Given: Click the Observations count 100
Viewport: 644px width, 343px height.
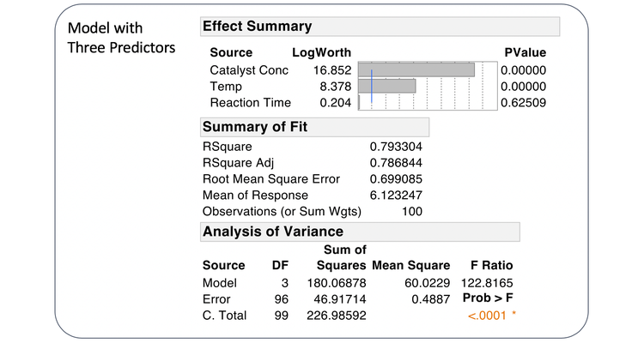Looking at the screenshot, I should (x=411, y=211).
